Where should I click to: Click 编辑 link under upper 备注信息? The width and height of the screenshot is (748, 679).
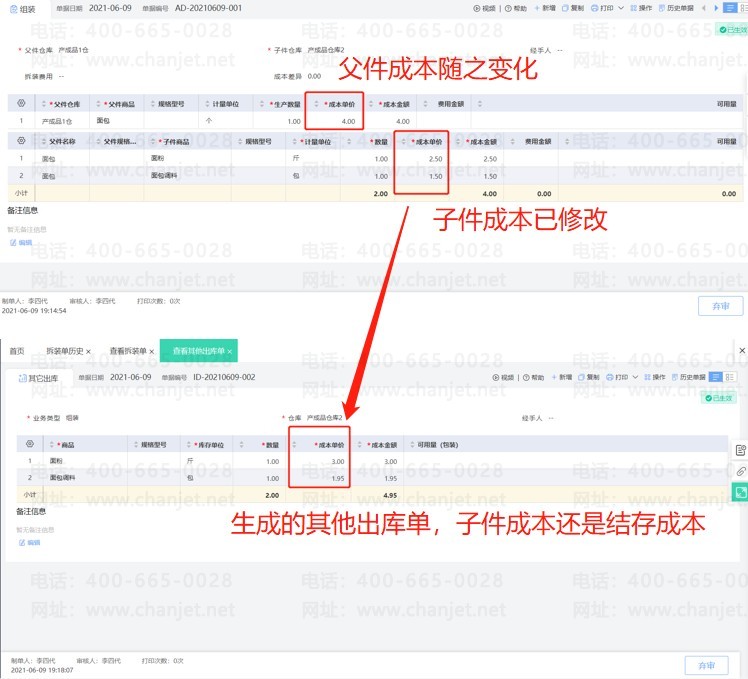(x=23, y=242)
